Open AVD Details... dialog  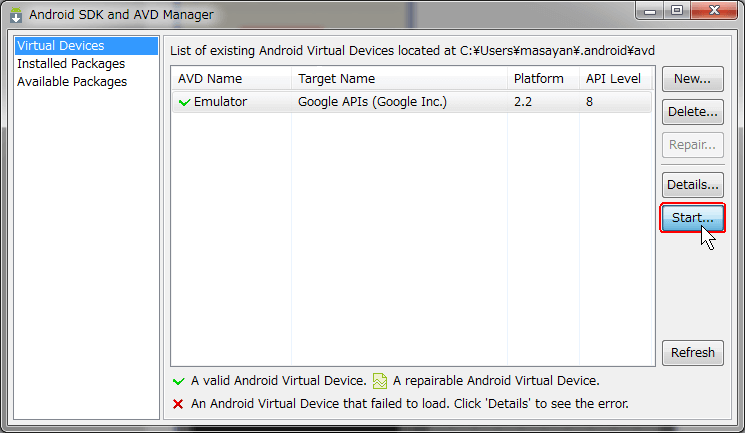point(692,185)
